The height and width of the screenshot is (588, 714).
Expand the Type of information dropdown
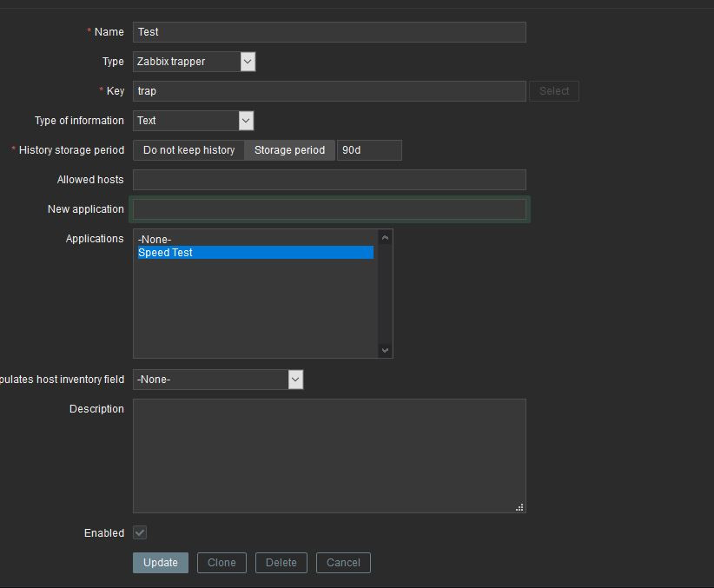tap(193, 121)
